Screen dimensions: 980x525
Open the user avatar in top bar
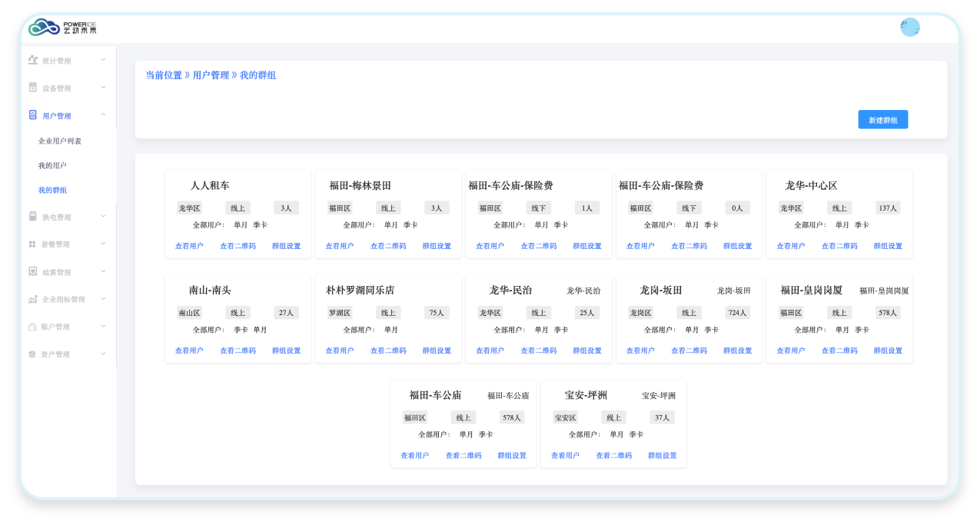point(910,28)
